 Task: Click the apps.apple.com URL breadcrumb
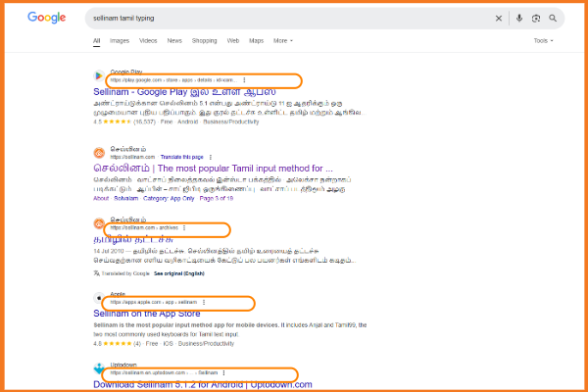coord(154,302)
